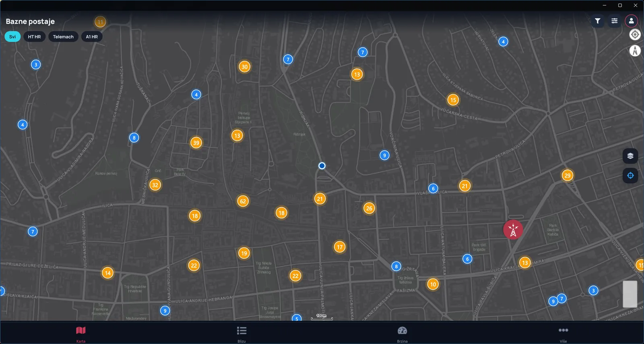Click the orange cluster marker 32
This screenshot has width=644, height=344.
point(155,185)
